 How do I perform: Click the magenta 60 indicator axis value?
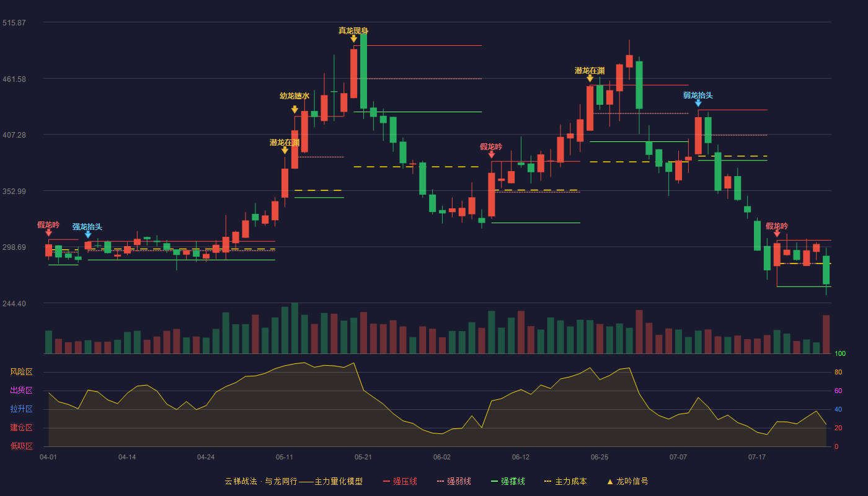click(x=838, y=391)
